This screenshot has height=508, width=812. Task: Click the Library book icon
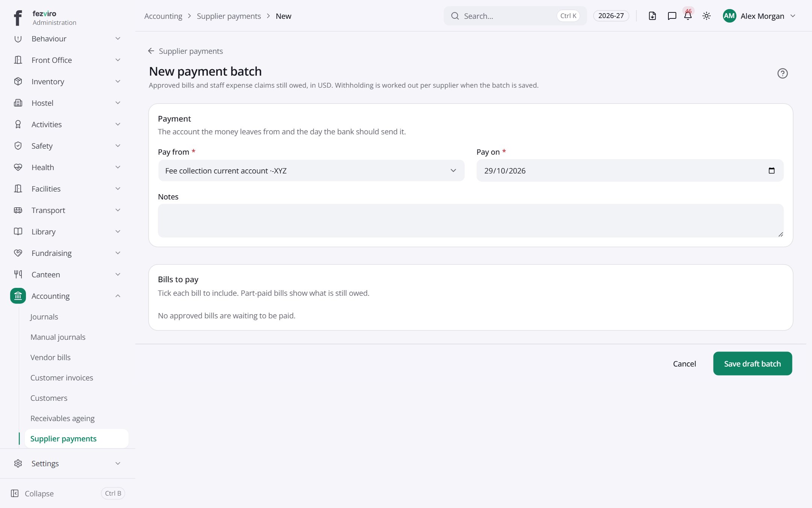tap(18, 232)
